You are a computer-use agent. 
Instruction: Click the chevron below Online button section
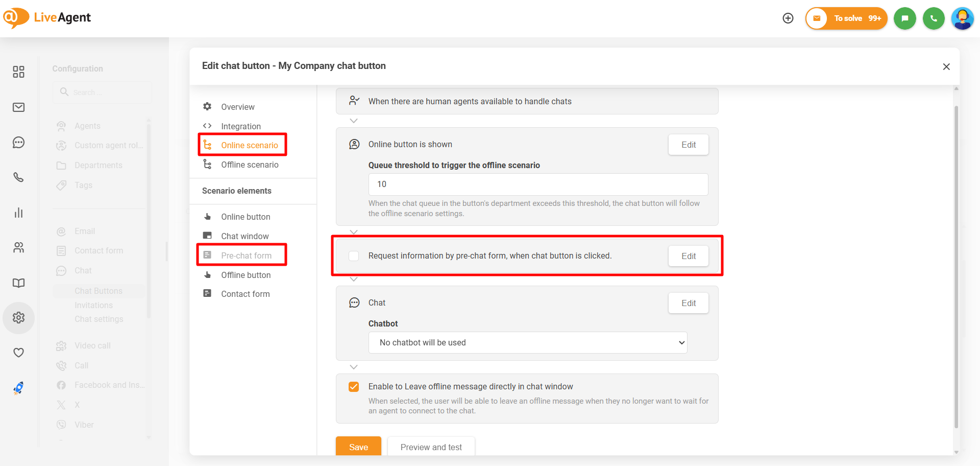point(354,232)
